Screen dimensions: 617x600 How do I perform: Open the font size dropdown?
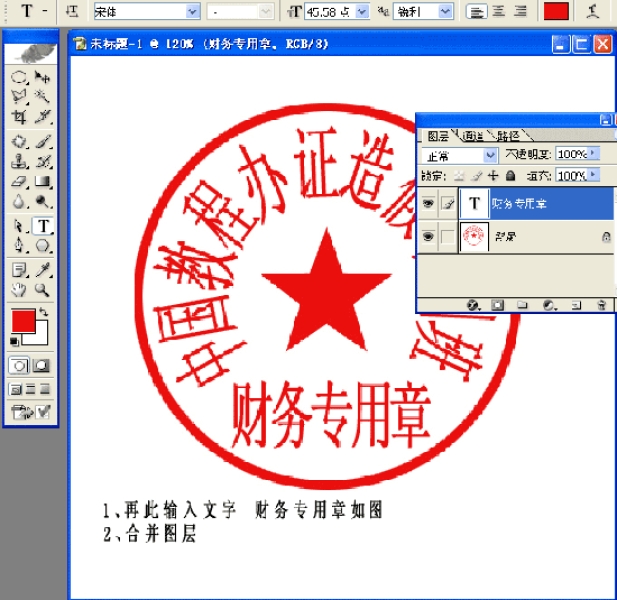(362, 12)
